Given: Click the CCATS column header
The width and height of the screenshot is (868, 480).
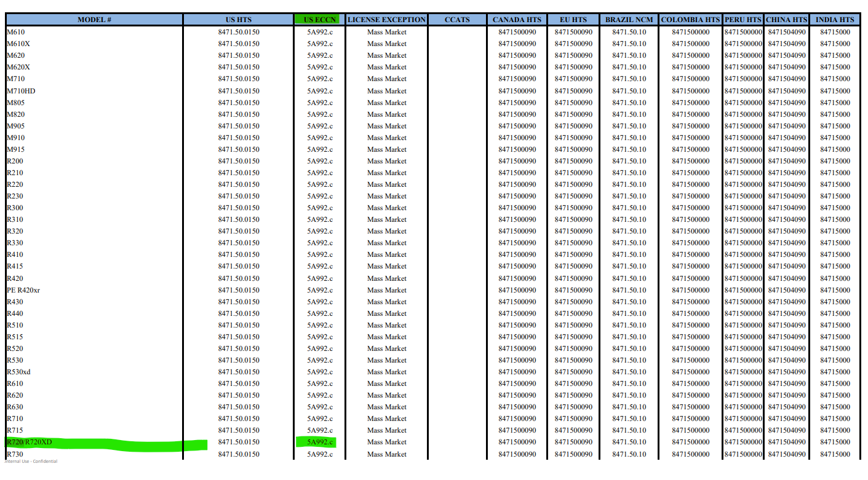Looking at the screenshot, I should click(x=457, y=20).
